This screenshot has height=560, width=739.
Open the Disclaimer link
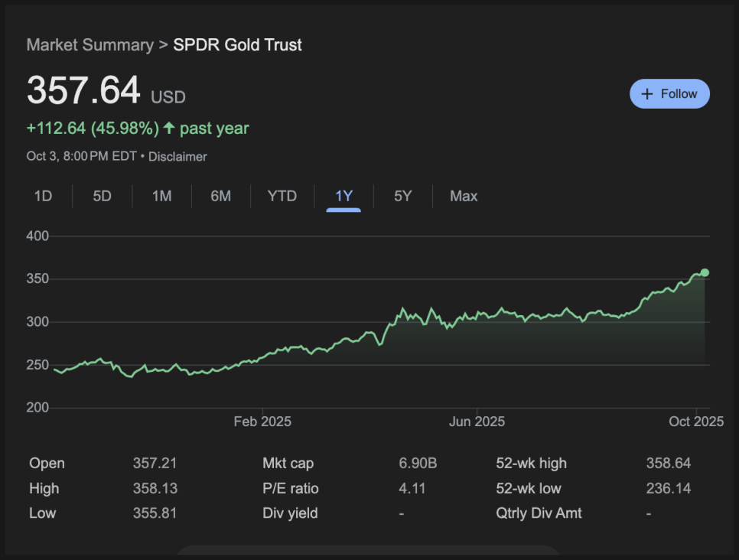click(x=177, y=157)
